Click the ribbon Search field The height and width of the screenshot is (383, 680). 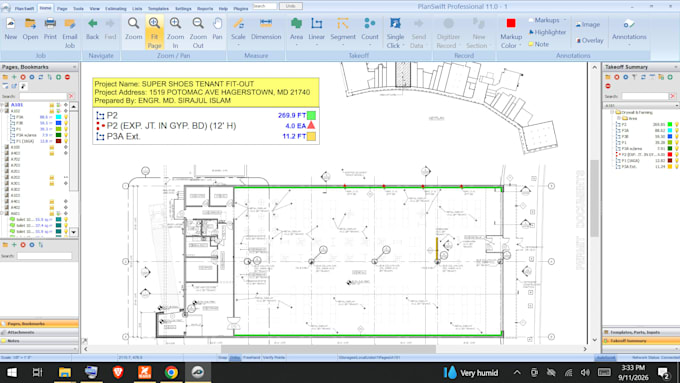coord(265,6)
